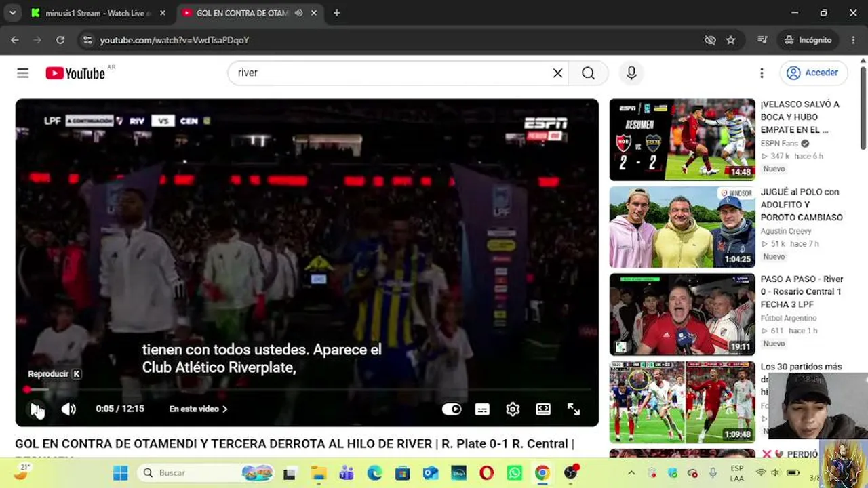
Task: Click the address bar URL
Action: click(x=174, y=40)
